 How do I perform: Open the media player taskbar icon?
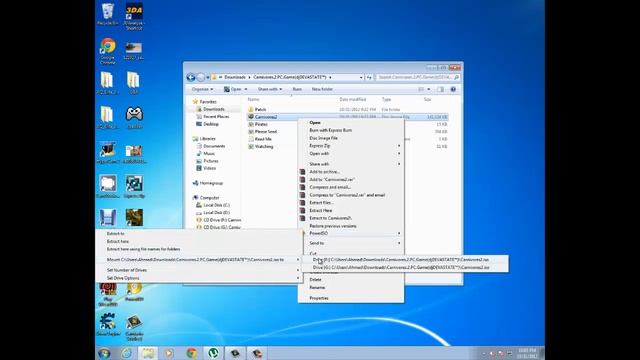coord(169,353)
